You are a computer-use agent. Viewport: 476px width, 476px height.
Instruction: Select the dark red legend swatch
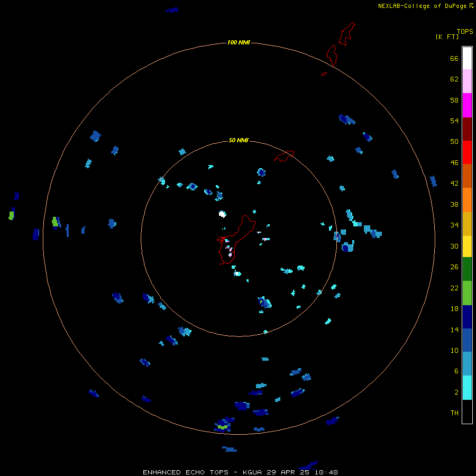[x=467, y=129]
